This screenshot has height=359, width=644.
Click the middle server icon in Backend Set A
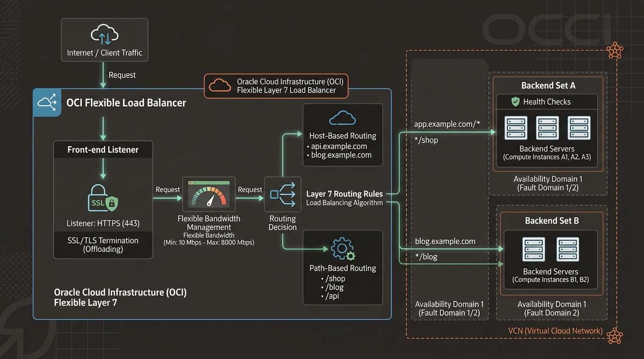tap(548, 128)
